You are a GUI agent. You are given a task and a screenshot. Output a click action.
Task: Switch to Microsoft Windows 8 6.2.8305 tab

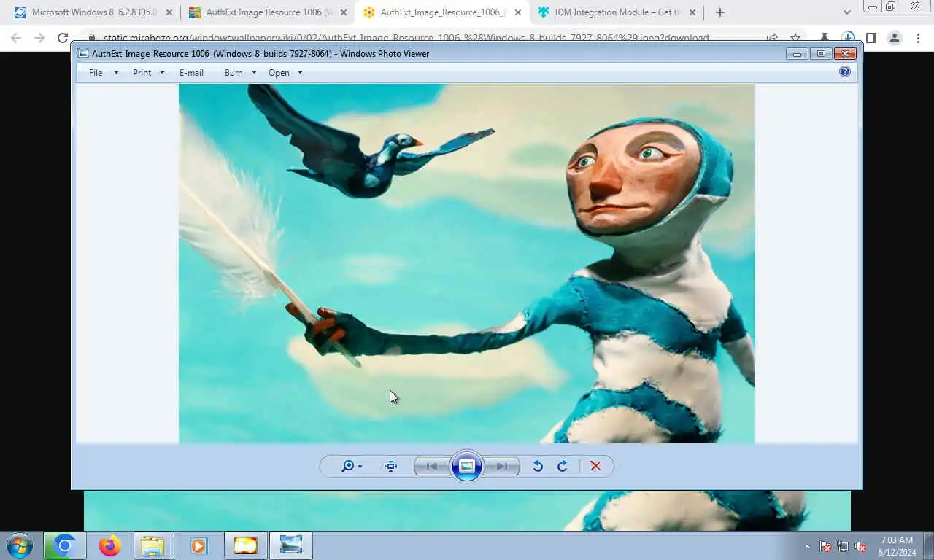click(x=94, y=12)
